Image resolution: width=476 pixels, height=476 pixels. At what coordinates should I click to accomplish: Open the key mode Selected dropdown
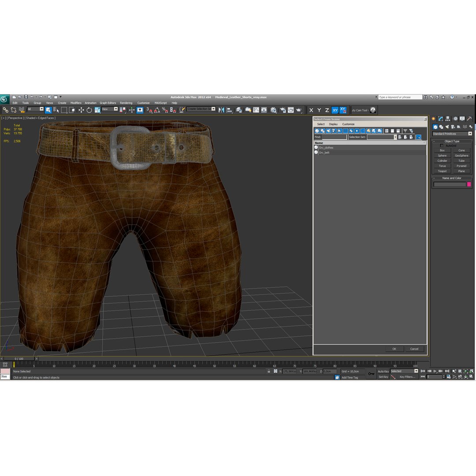pos(404,371)
